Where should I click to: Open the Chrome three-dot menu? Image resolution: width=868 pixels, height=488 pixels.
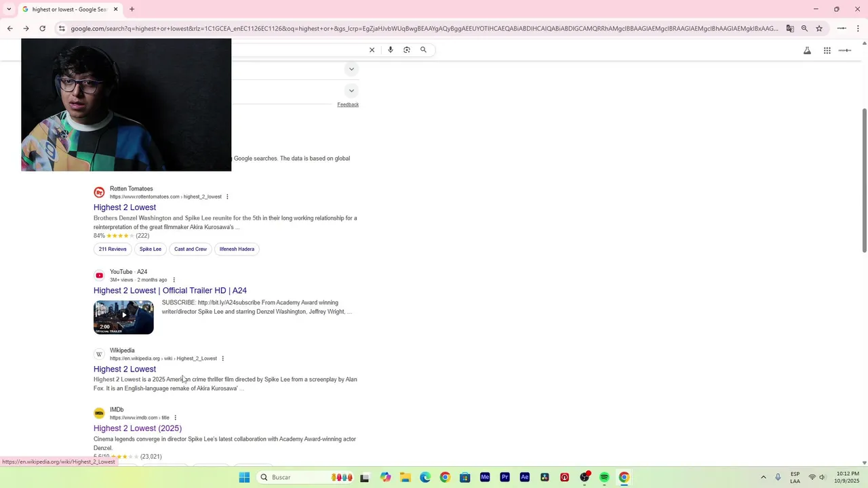pos(859,28)
